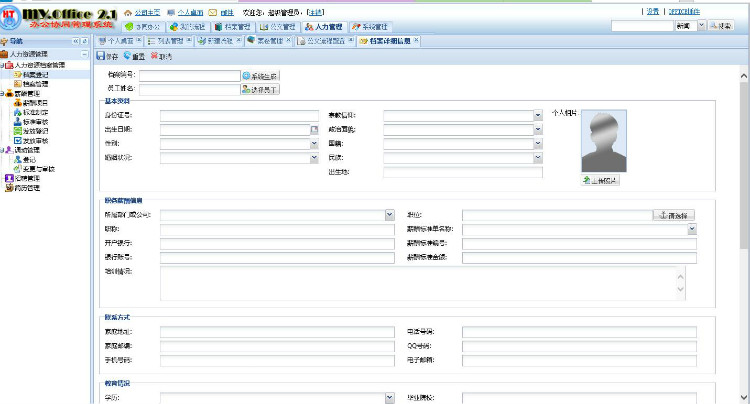
Task: Switch to 公文管理 main module tab
Action: pos(278,27)
